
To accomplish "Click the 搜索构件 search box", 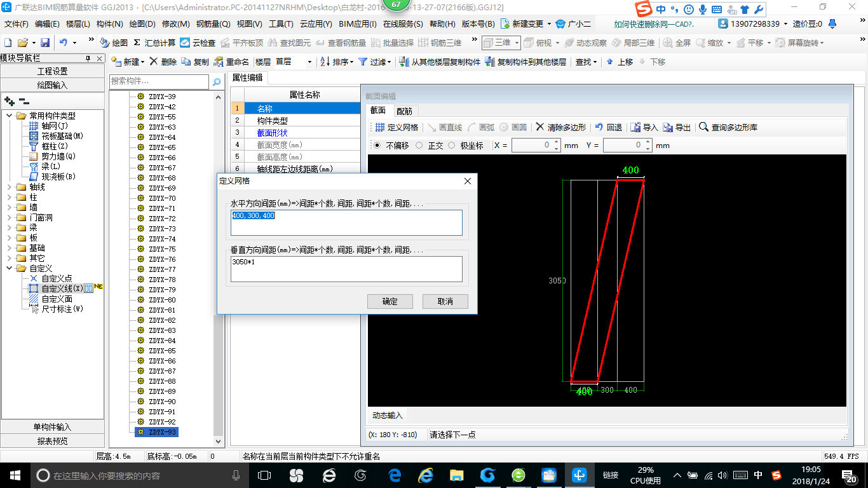I will click(x=159, y=82).
